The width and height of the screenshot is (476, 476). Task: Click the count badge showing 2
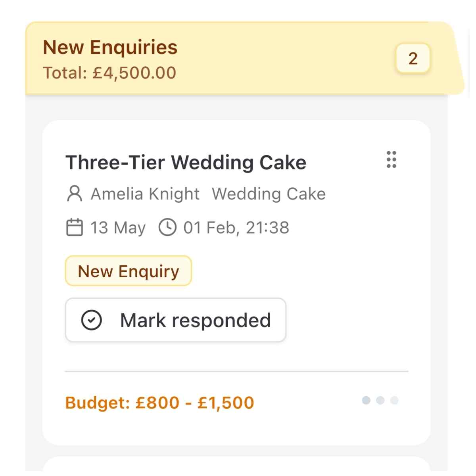[413, 59]
